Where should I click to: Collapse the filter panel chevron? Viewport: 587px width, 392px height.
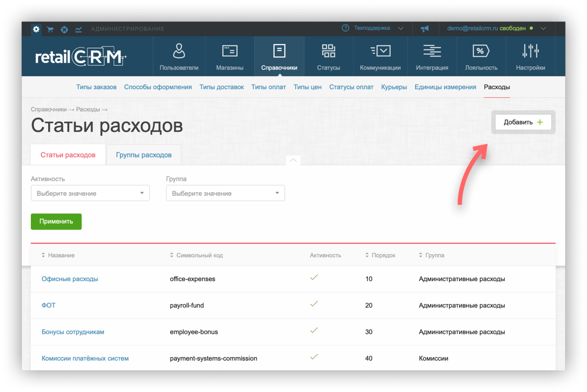(x=293, y=160)
